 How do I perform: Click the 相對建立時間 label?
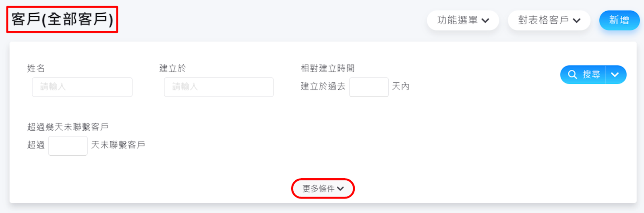[327, 69]
